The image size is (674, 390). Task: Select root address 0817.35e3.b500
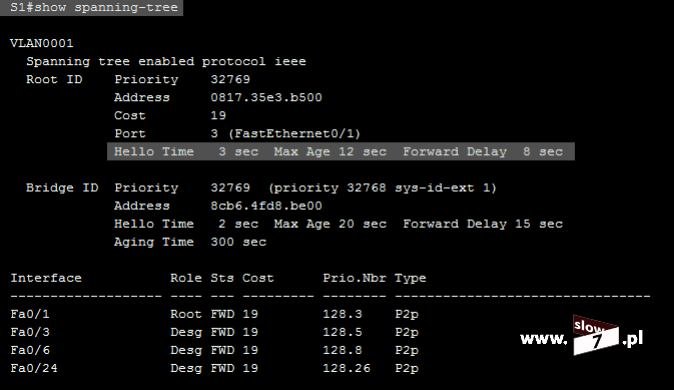(x=266, y=98)
